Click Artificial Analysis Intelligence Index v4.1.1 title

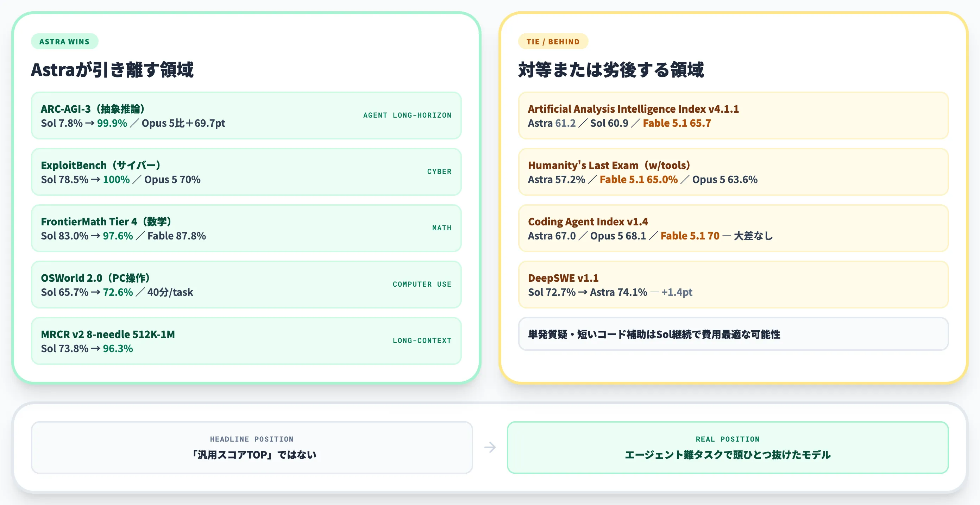pyautogui.click(x=633, y=109)
